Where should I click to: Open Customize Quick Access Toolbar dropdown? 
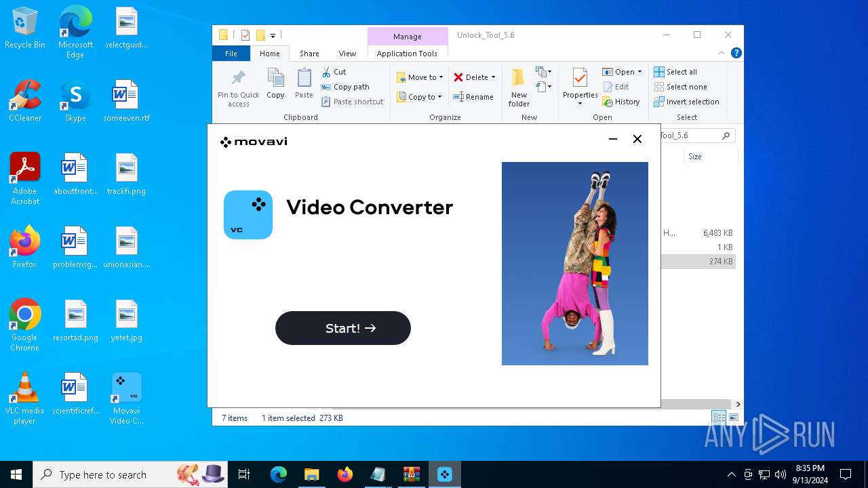coord(273,35)
